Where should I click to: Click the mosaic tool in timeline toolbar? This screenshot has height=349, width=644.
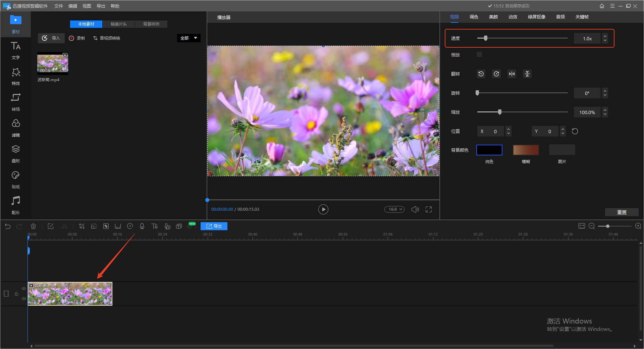pos(106,226)
